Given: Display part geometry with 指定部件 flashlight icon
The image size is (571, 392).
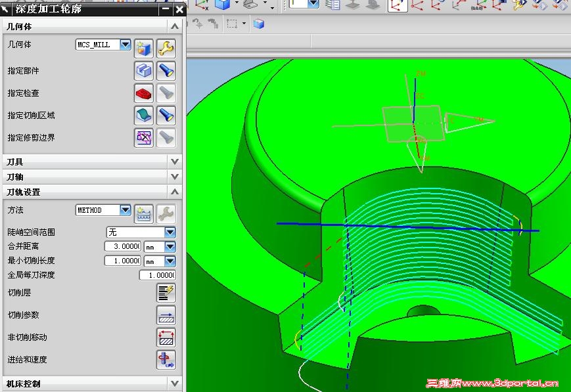Looking at the screenshot, I should [x=166, y=71].
